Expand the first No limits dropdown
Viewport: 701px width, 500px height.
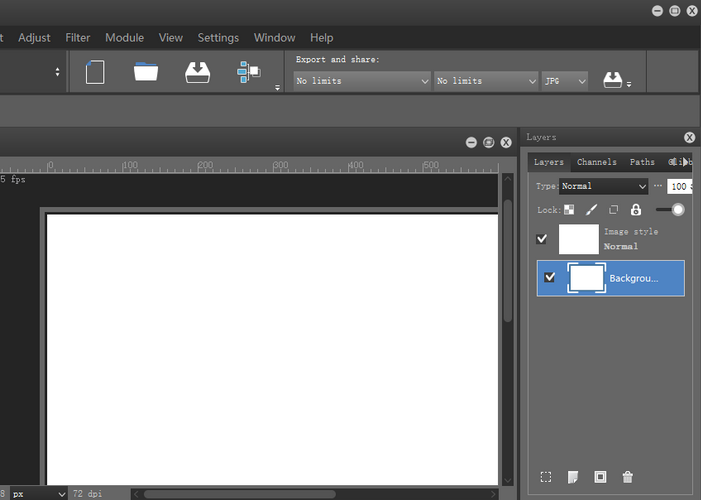(x=362, y=81)
